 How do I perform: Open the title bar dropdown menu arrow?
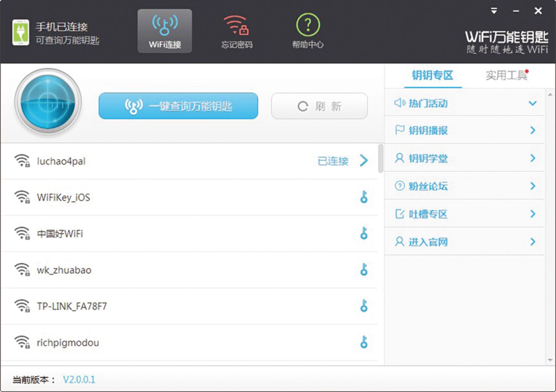point(494,11)
